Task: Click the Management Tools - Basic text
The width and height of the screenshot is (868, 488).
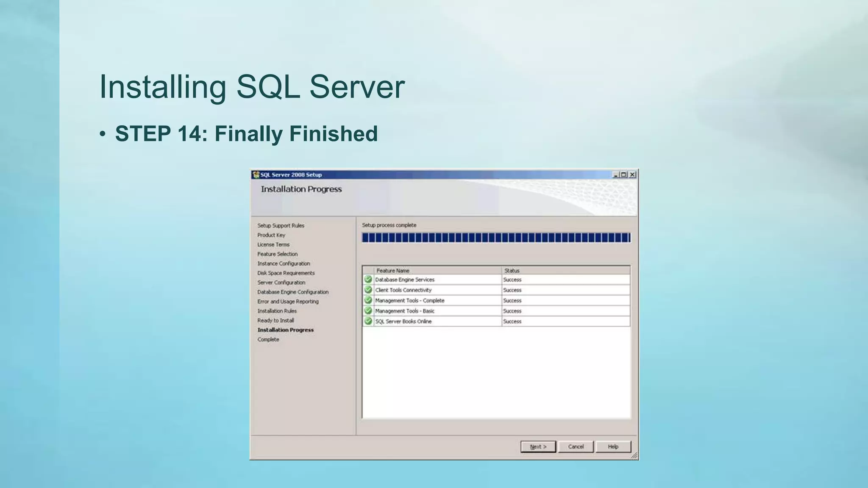Action: (405, 311)
